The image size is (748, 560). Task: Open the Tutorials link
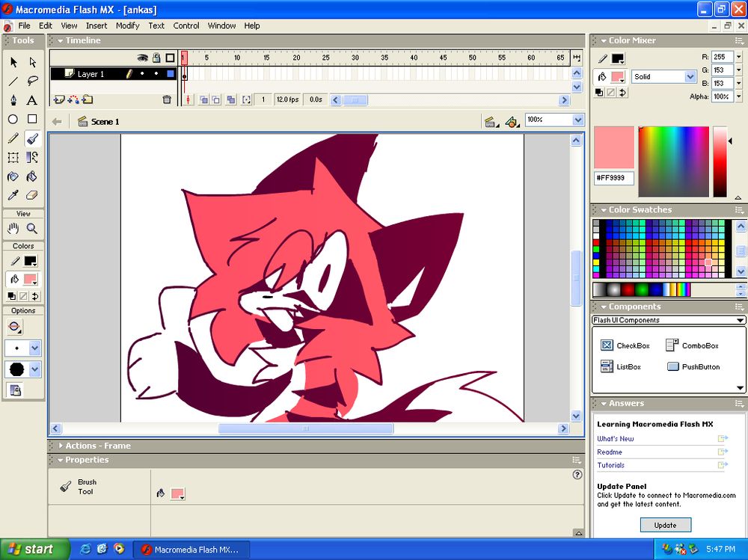(610, 466)
